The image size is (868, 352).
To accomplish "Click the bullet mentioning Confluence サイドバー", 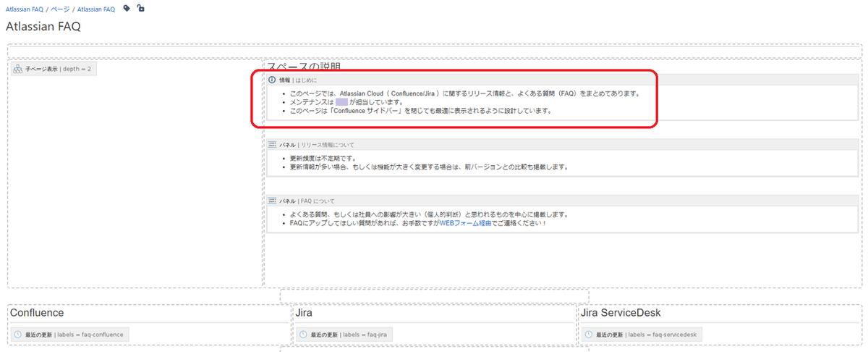I will (x=421, y=111).
